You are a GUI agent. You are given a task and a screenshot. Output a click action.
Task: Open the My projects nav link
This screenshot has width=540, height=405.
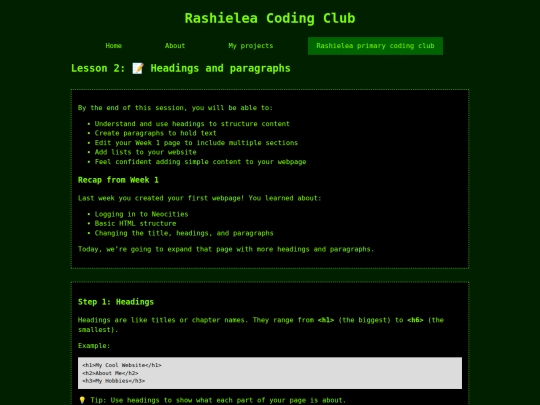click(251, 46)
